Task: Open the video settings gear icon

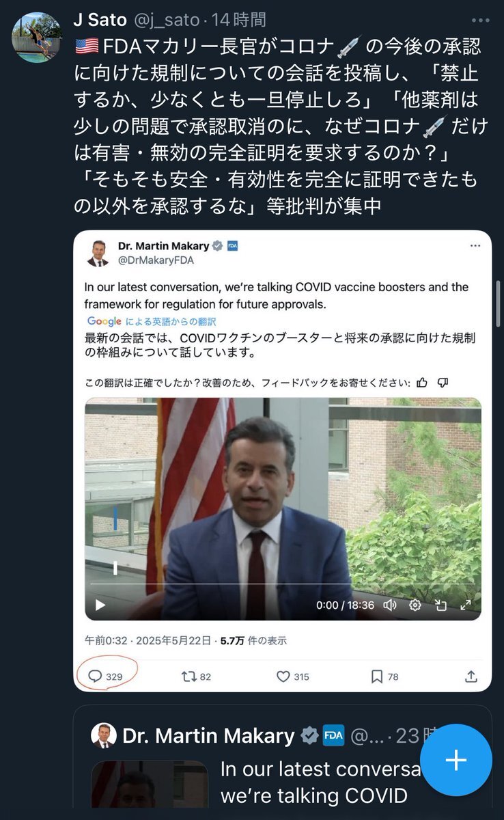Action: 415,605
